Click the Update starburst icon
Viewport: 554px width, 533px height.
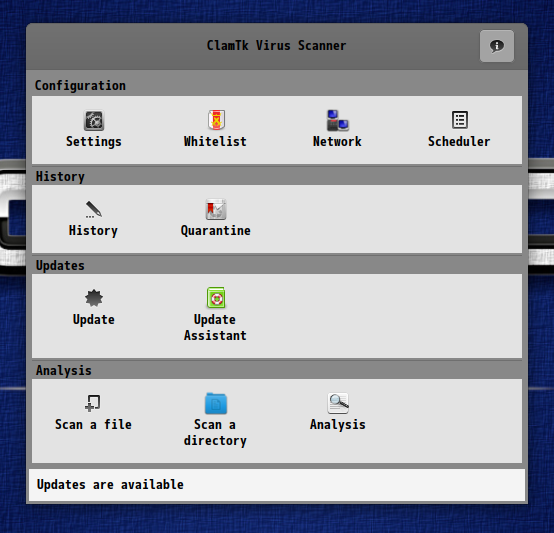click(94, 298)
